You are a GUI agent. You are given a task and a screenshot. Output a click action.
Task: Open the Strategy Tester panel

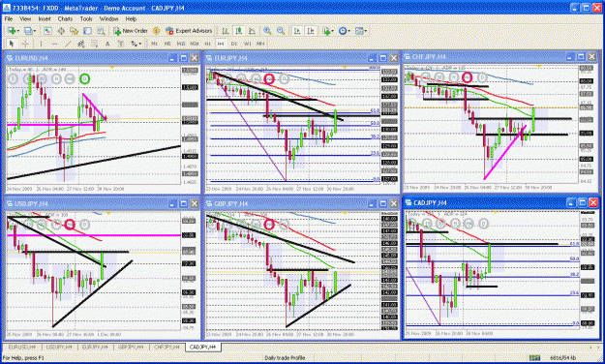tap(101, 31)
